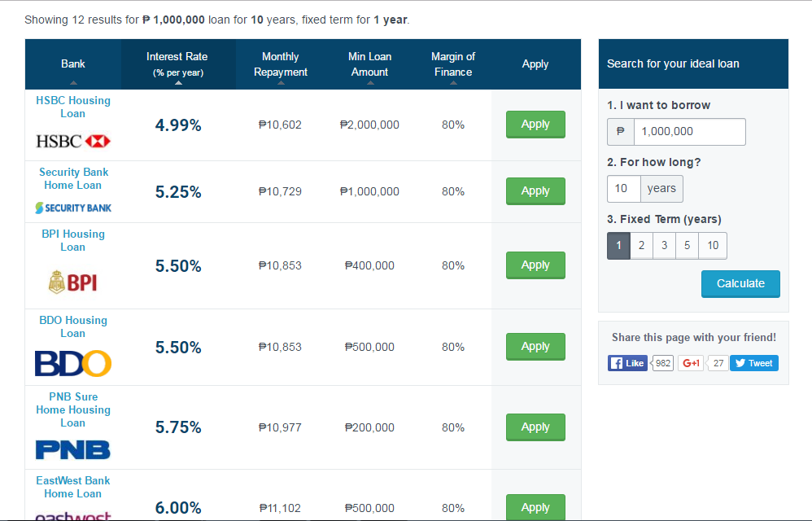812x521 pixels.
Task: Share via Google +1 button
Action: (691, 363)
